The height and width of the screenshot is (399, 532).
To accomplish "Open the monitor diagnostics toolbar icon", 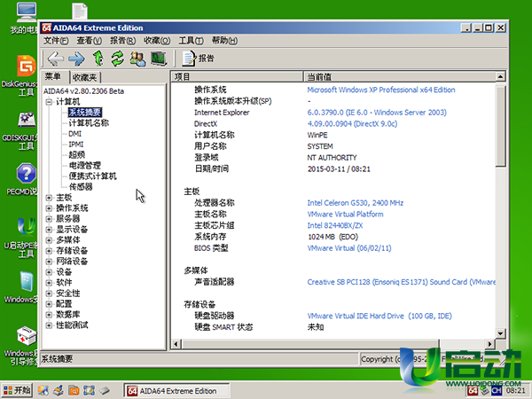I will pyautogui.click(x=159, y=59).
